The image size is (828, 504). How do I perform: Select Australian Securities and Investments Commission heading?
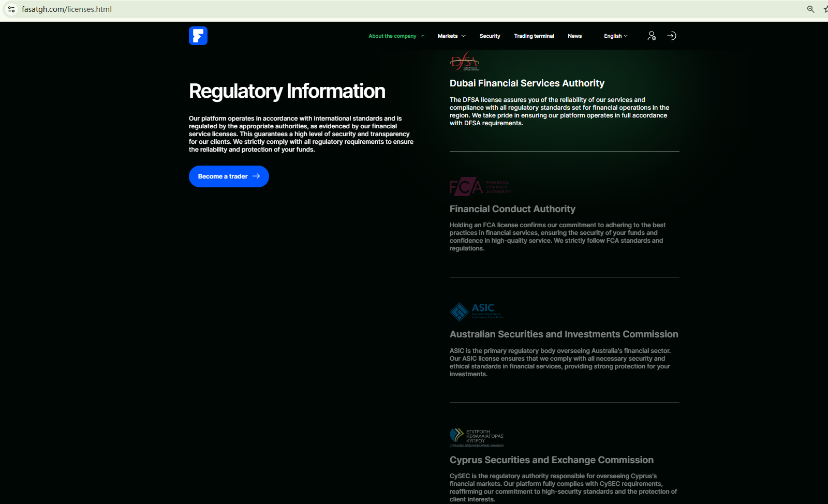[x=564, y=334]
